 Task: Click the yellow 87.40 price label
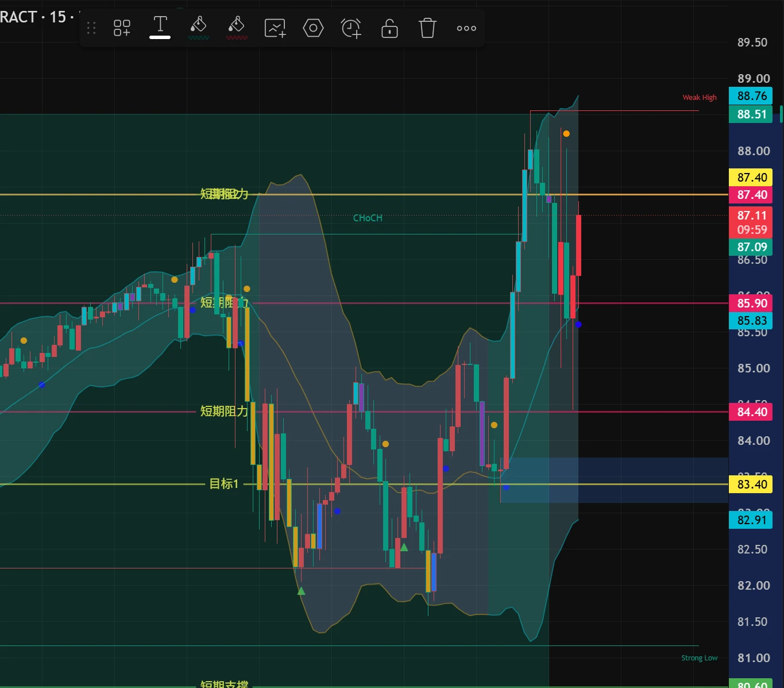click(752, 178)
